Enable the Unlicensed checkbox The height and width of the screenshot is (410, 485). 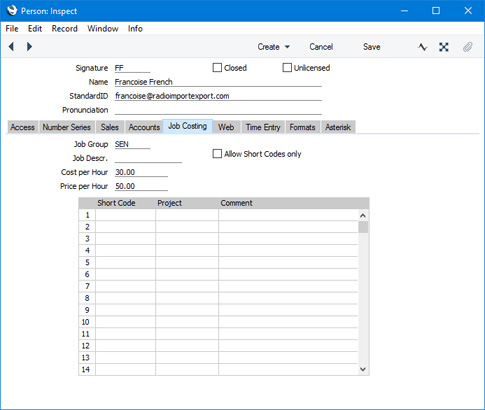[287, 68]
